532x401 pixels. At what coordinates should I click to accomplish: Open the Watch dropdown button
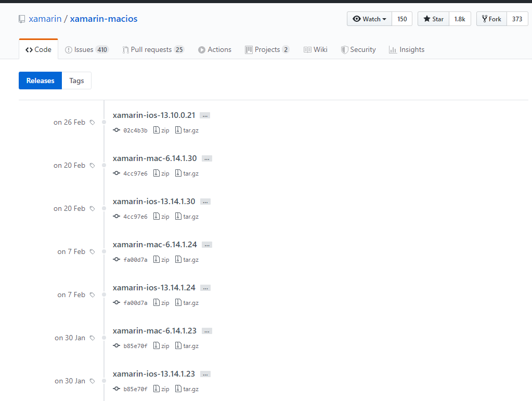[369, 19]
